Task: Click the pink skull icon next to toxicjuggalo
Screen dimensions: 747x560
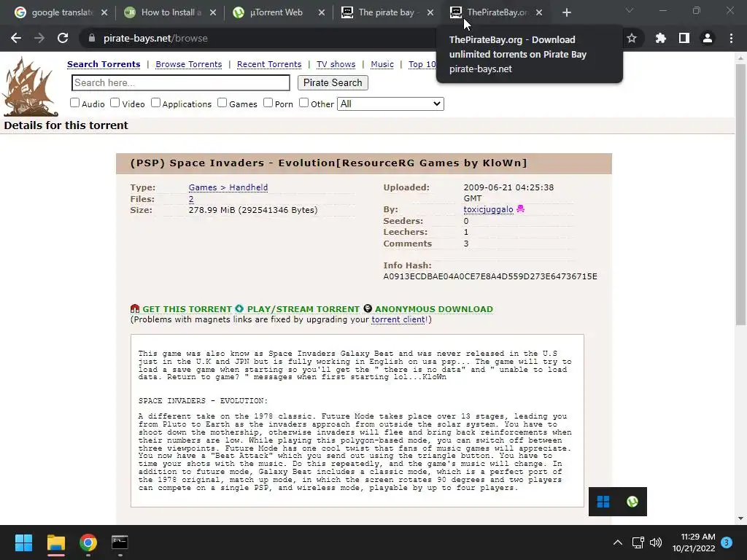Action: (x=520, y=209)
